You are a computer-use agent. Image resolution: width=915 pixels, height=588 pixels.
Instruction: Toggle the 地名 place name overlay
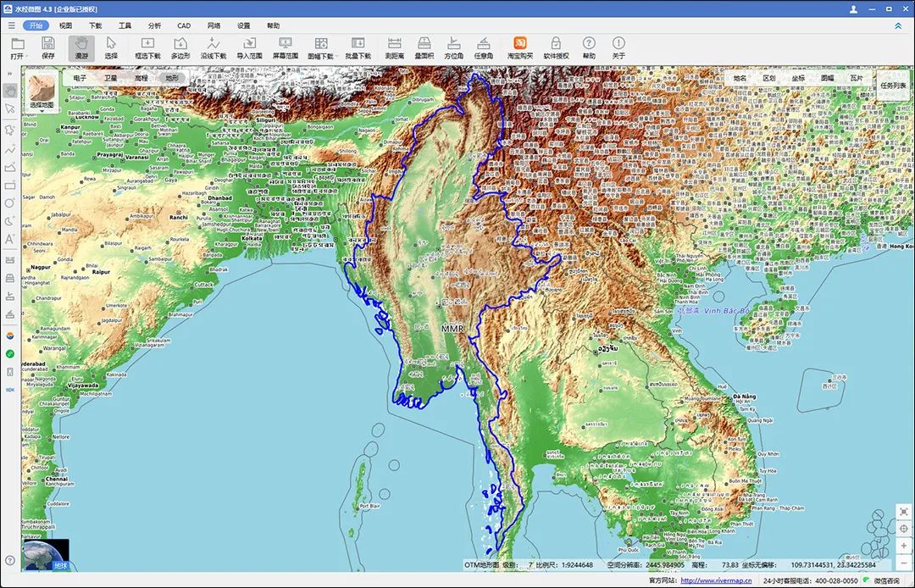pos(740,78)
